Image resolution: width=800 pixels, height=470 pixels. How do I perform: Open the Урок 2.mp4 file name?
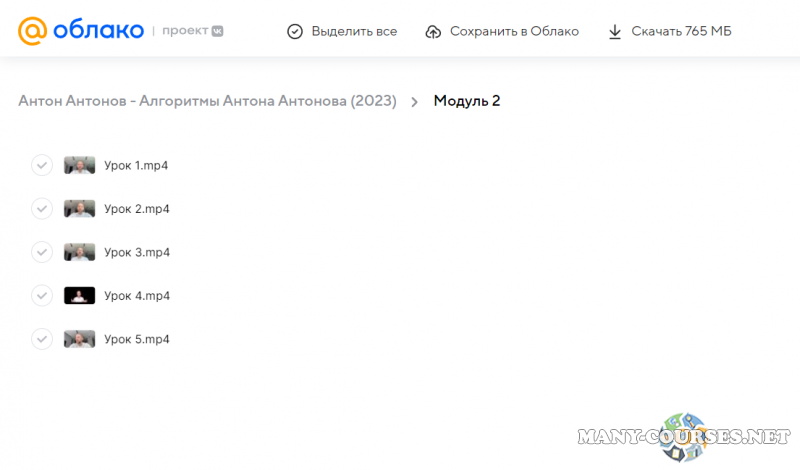[x=137, y=209]
